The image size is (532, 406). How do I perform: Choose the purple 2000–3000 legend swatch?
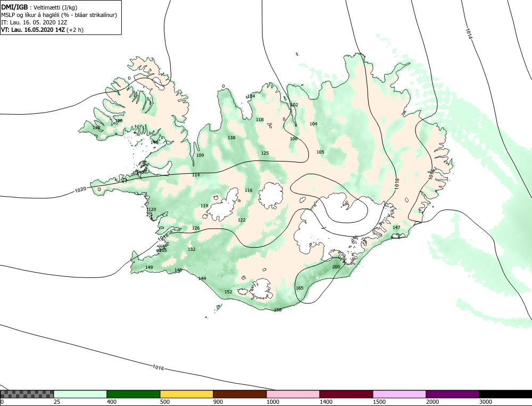pyautogui.click(x=453, y=394)
